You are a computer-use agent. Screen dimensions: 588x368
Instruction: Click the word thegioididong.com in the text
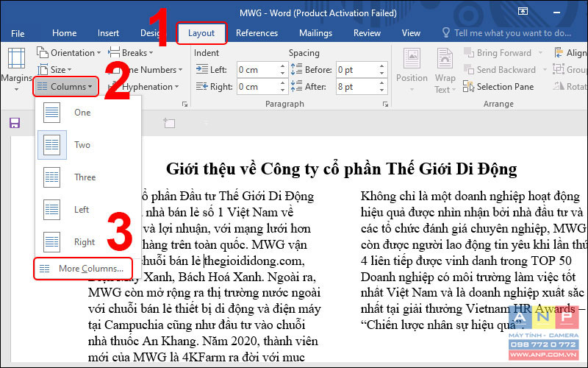coord(254,261)
